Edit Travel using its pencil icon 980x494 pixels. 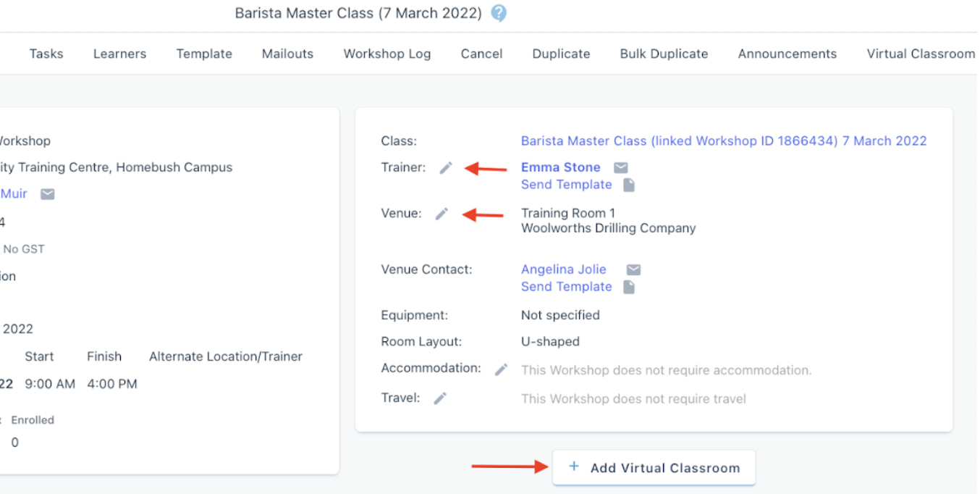(x=440, y=398)
